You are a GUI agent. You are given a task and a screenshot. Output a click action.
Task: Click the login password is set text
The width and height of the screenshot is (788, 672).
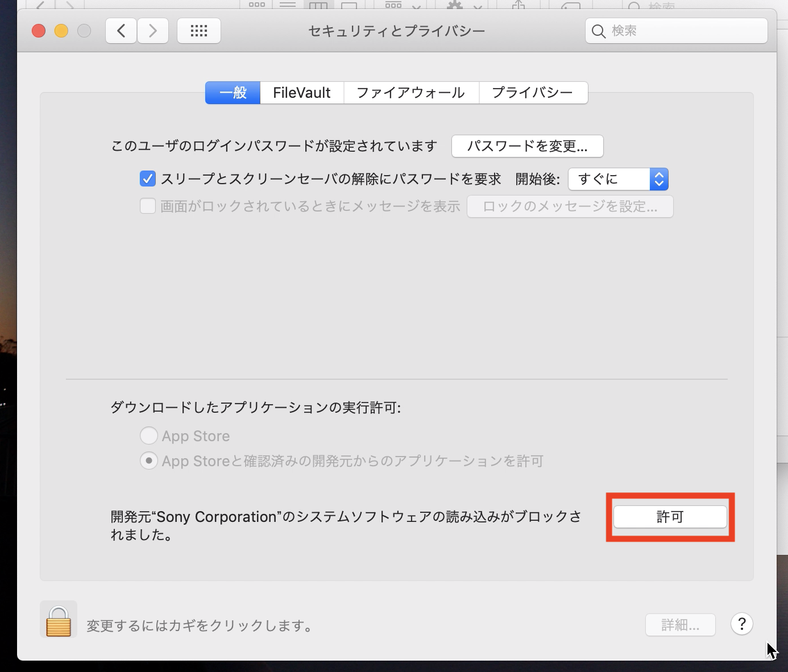[274, 146]
